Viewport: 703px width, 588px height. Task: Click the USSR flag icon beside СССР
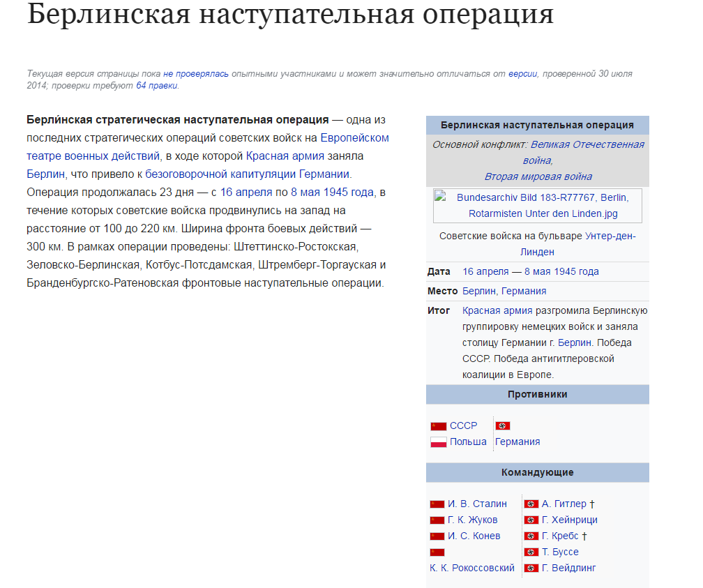tap(438, 426)
